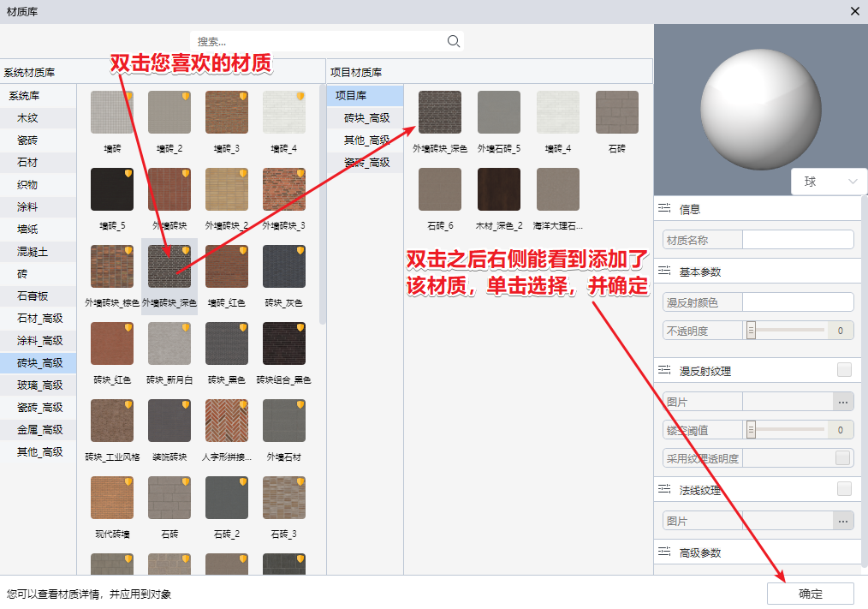Select 木纹 category in system library

coord(28,118)
